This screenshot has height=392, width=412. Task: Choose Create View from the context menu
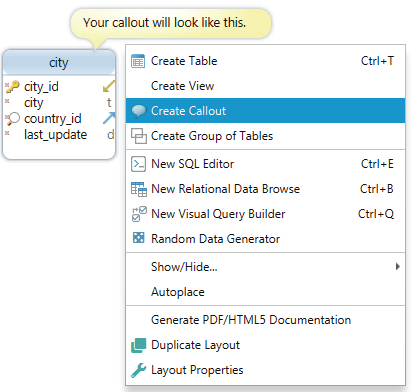click(266, 86)
